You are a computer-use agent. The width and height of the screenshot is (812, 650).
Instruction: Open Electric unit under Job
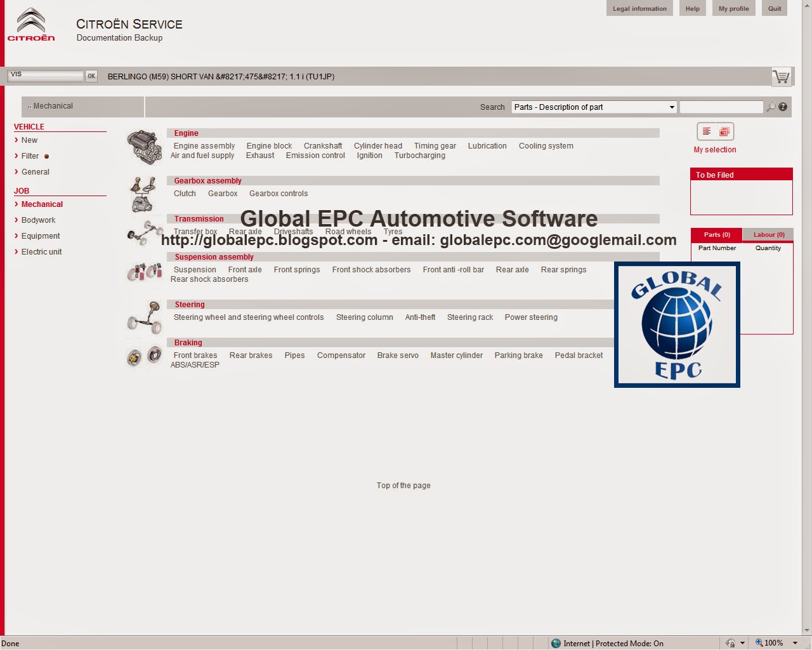pyautogui.click(x=41, y=252)
